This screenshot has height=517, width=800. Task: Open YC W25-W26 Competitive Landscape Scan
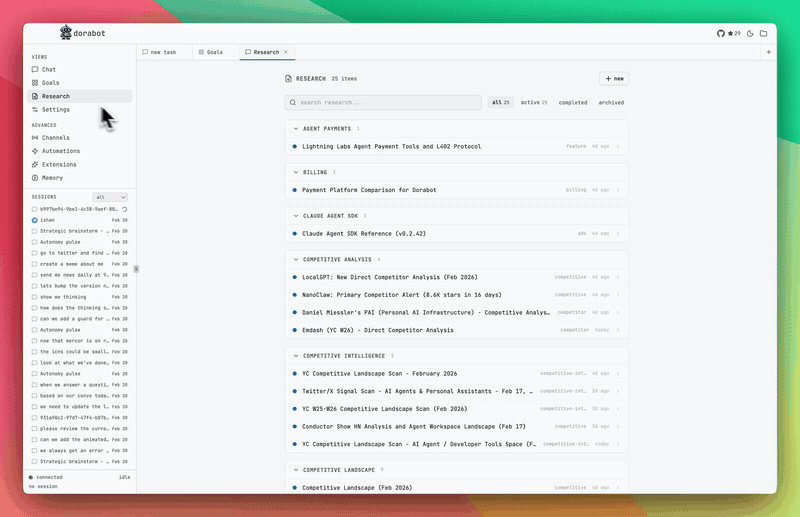(x=457, y=409)
